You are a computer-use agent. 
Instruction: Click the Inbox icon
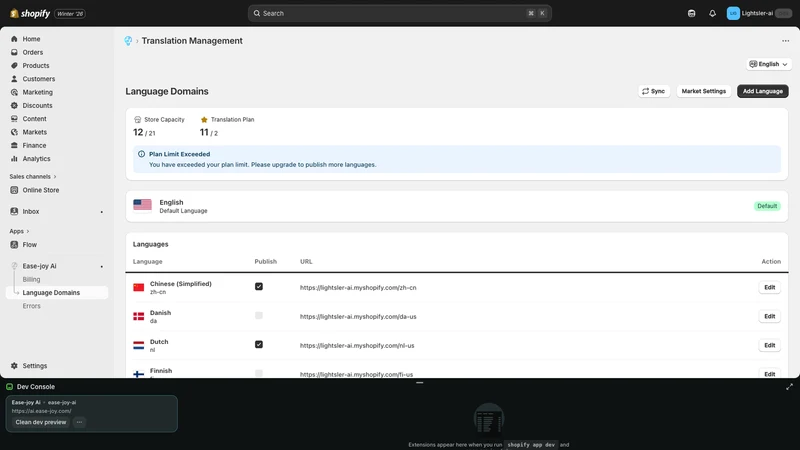14,211
